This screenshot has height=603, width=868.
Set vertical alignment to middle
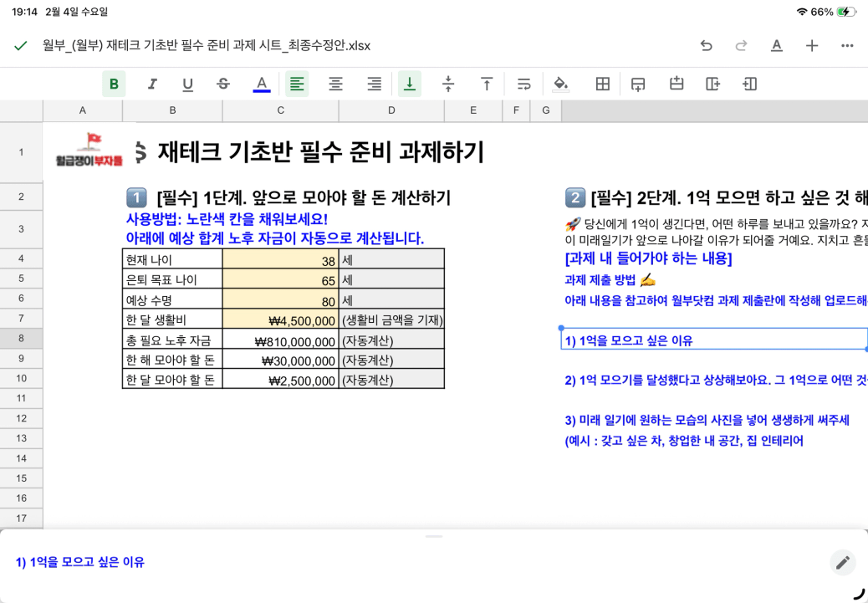tap(448, 84)
